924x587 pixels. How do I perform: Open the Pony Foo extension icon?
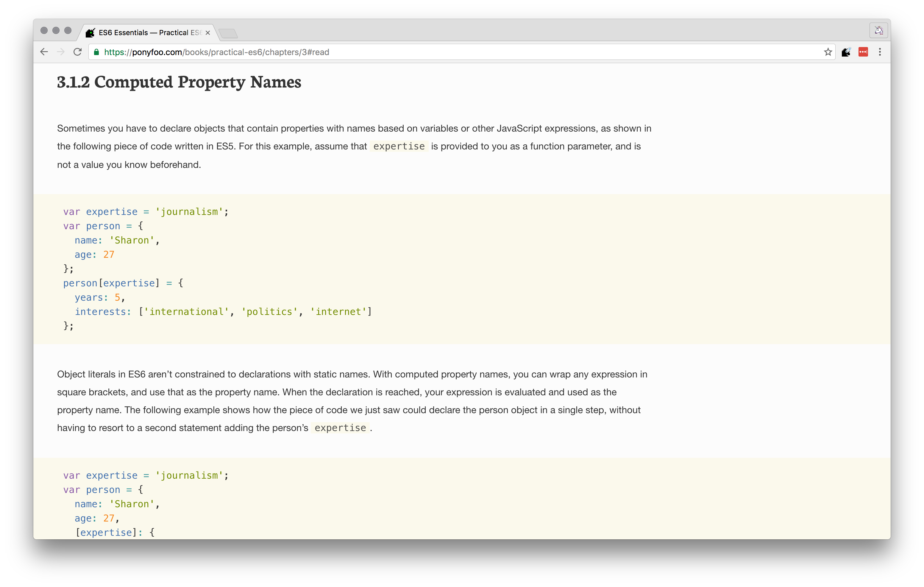[x=846, y=52]
